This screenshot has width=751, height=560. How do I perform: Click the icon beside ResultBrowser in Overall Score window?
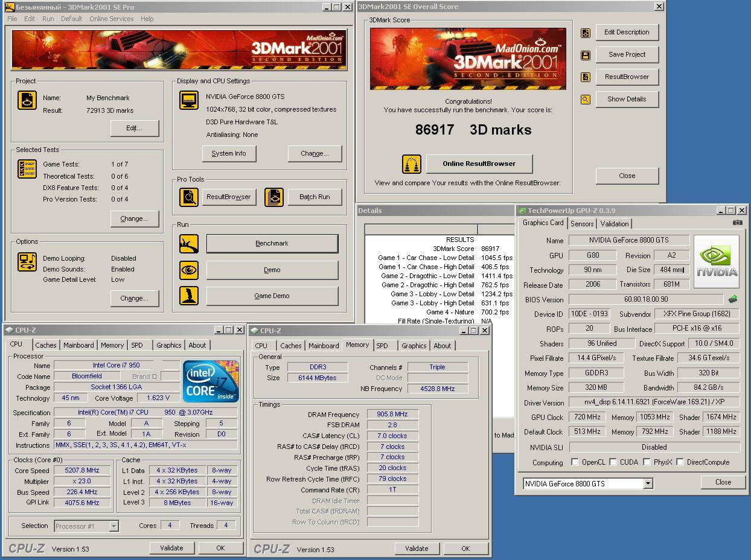pos(586,77)
